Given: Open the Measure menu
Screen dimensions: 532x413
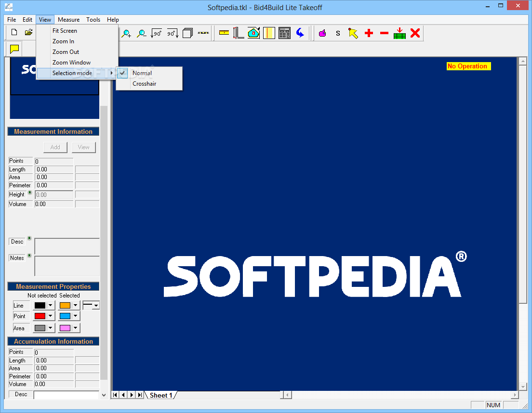Looking at the screenshot, I should pos(68,20).
